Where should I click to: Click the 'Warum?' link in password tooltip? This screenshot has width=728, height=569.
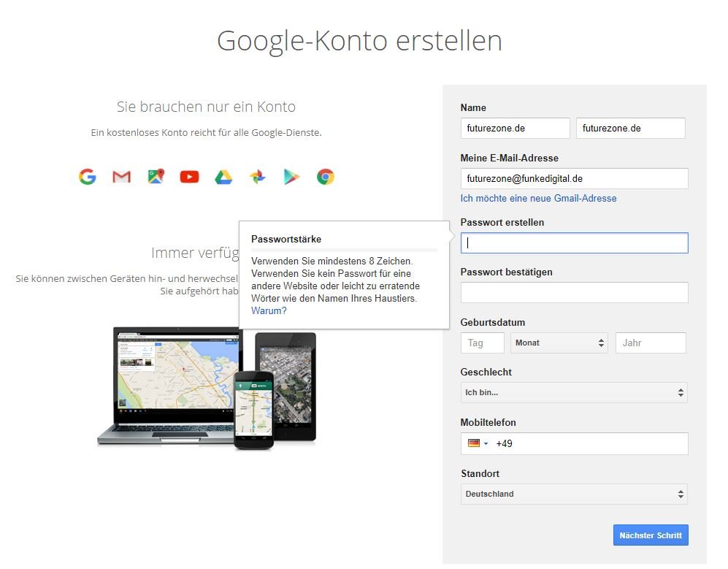tap(269, 310)
